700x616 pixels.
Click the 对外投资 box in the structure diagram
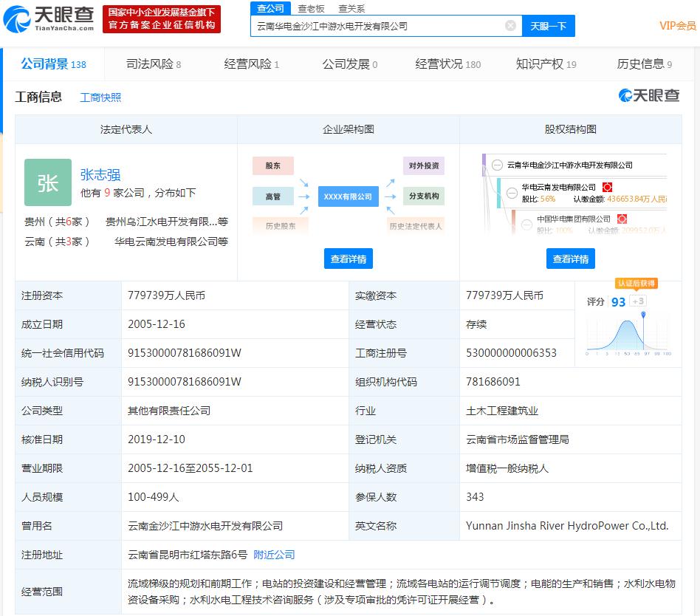tap(424, 165)
